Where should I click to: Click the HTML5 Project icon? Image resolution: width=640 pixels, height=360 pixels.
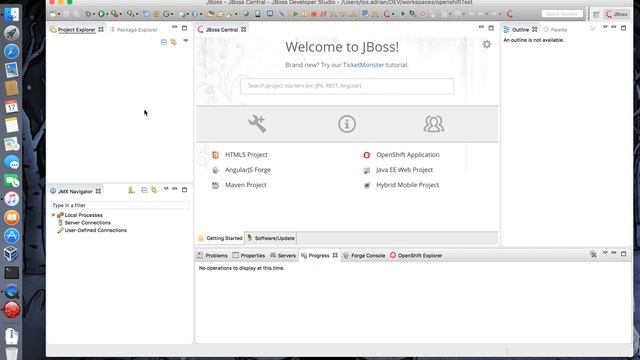(216, 155)
